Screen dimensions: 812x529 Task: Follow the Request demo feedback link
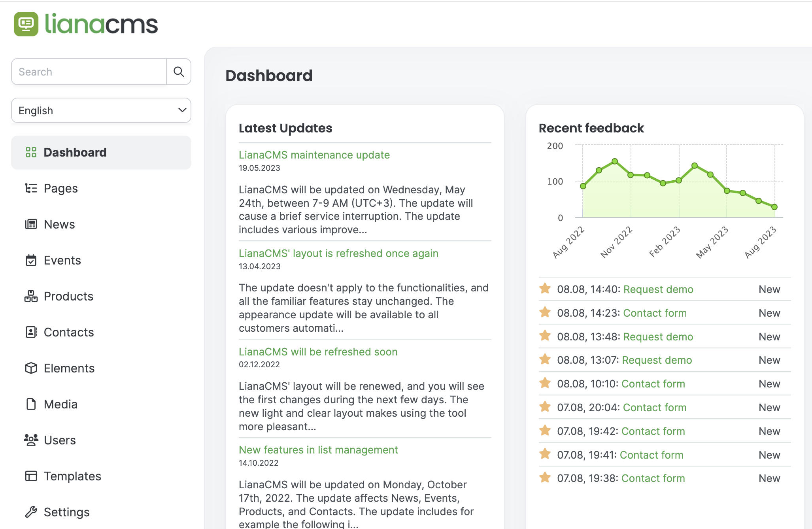coord(658,289)
